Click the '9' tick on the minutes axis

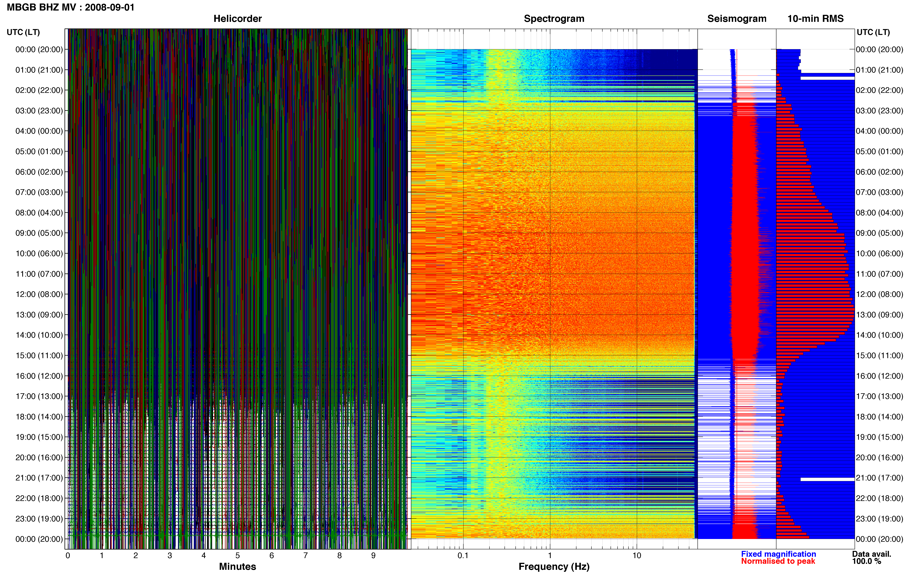(x=373, y=555)
